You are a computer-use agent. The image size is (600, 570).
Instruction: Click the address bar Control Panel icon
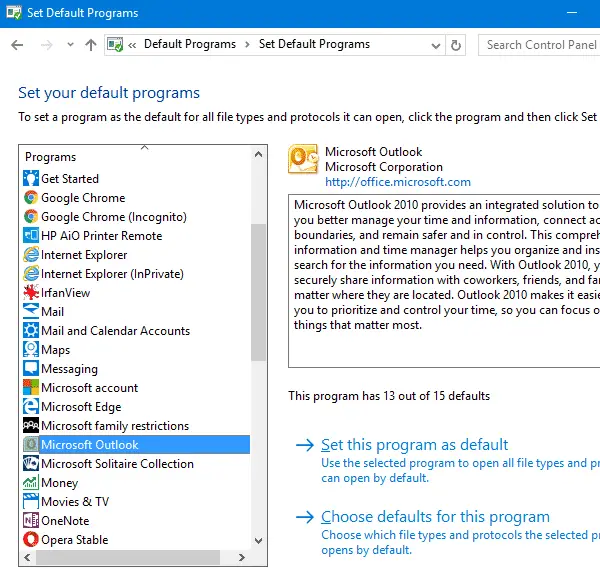pyautogui.click(x=115, y=45)
